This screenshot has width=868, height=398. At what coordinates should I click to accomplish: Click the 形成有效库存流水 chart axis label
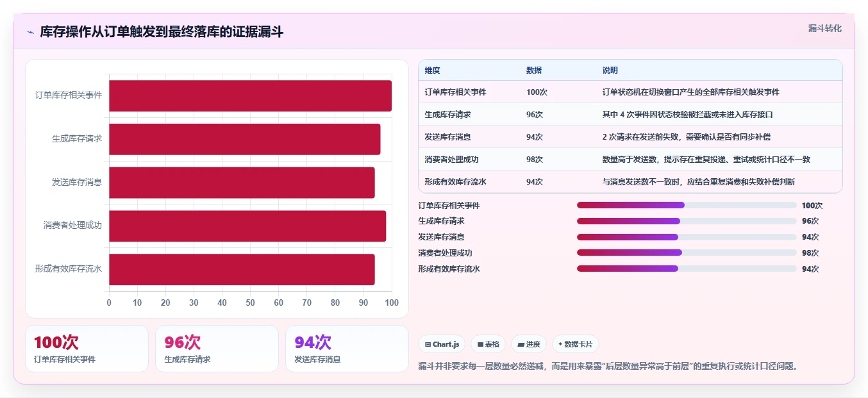click(69, 269)
